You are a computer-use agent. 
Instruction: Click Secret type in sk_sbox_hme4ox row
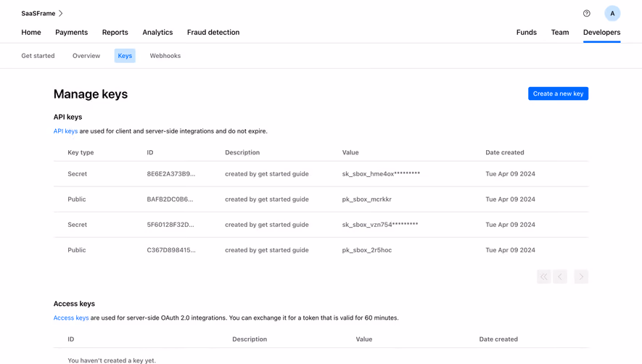78,173
